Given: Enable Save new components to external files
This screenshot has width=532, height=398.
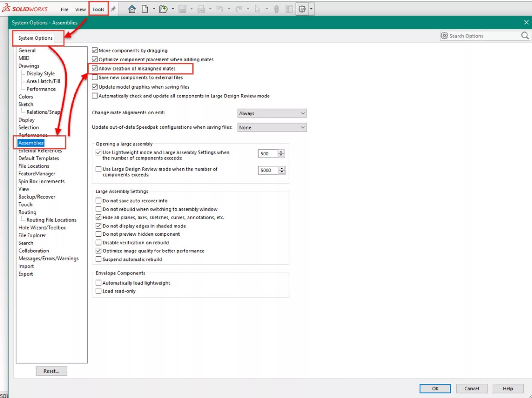Looking at the screenshot, I should 94,77.
